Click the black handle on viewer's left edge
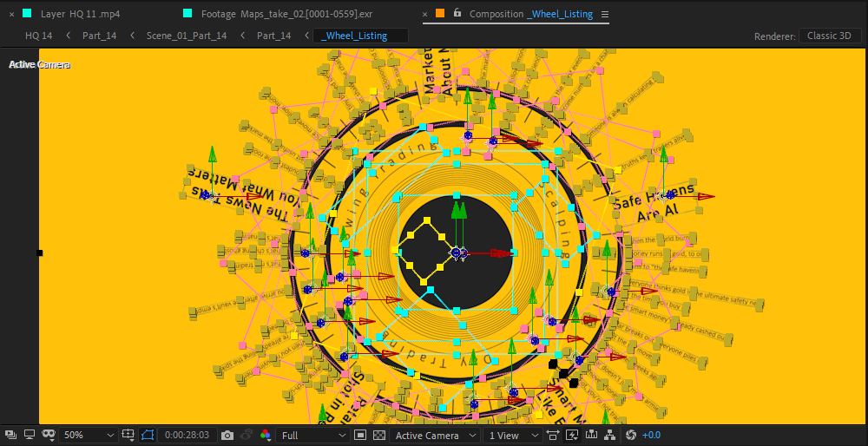 pyautogui.click(x=39, y=253)
